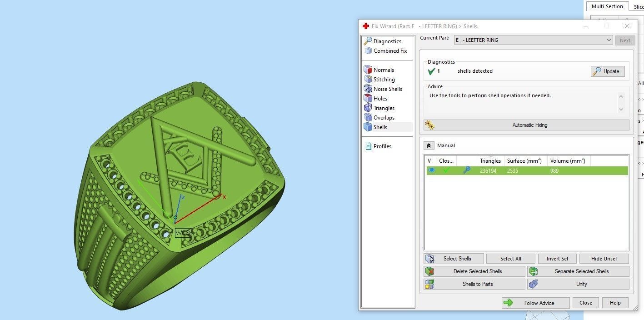Screen dimensions: 644x320
Task: Select the Shells page in sidebar
Action: tap(388, 127)
